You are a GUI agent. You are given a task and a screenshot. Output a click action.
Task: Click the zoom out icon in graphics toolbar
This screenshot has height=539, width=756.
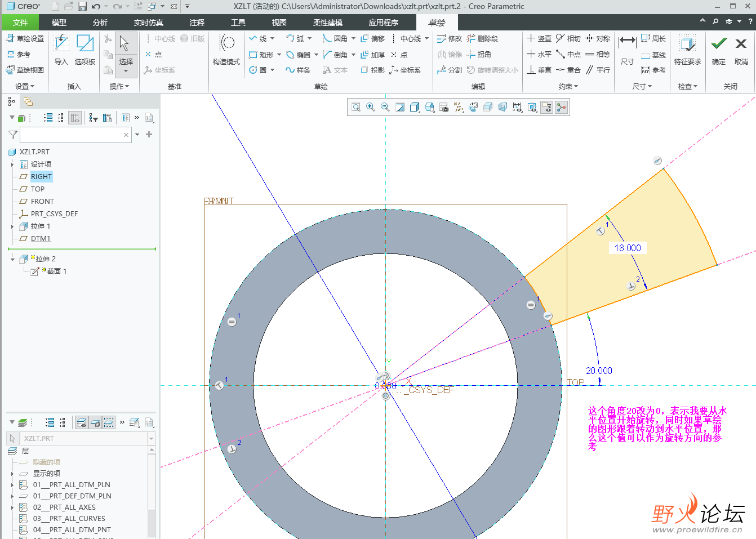pyautogui.click(x=385, y=107)
